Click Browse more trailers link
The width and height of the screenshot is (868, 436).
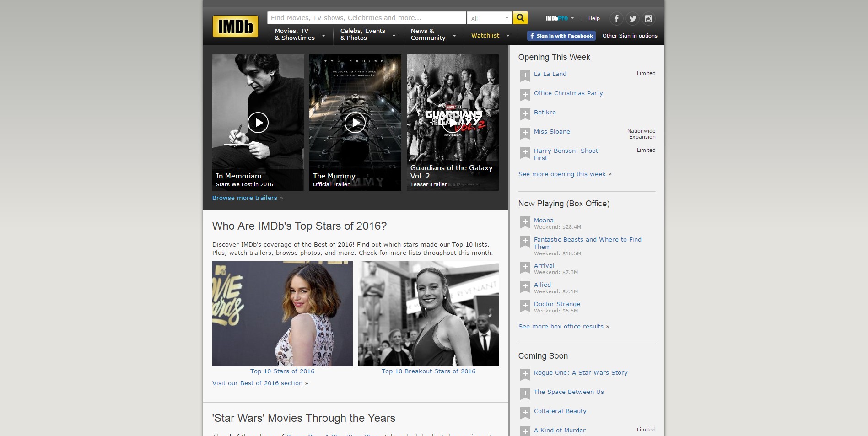click(245, 198)
